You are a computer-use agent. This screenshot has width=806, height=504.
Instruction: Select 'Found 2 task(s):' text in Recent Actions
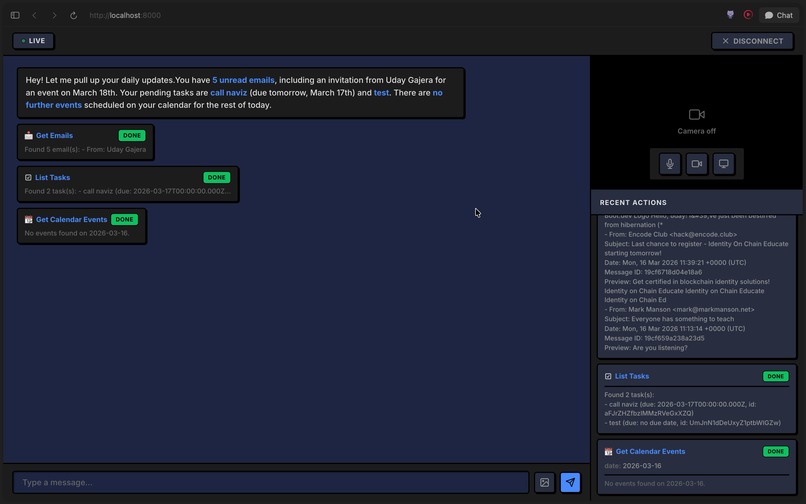click(x=629, y=395)
